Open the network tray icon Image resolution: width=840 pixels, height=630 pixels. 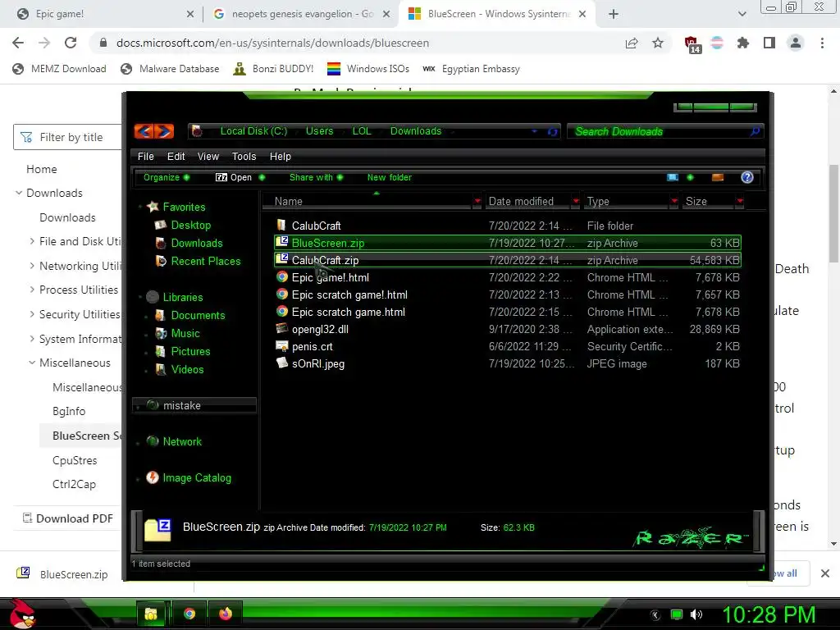pos(677,614)
